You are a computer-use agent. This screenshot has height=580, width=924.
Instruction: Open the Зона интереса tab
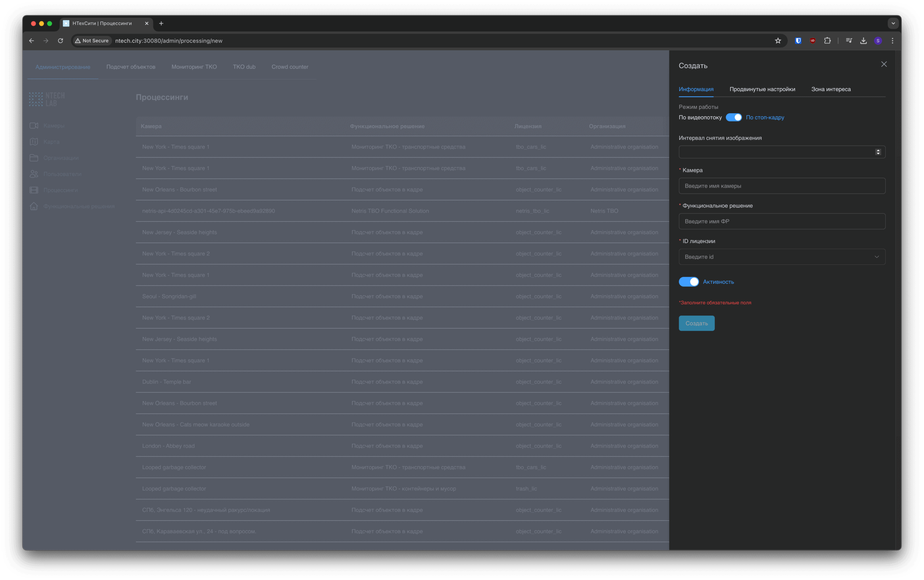pos(830,89)
